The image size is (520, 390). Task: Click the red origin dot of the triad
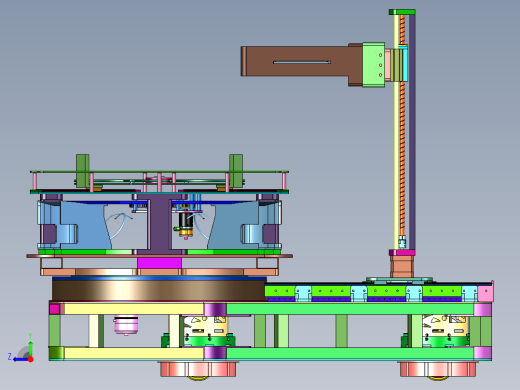tap(31, 359)
